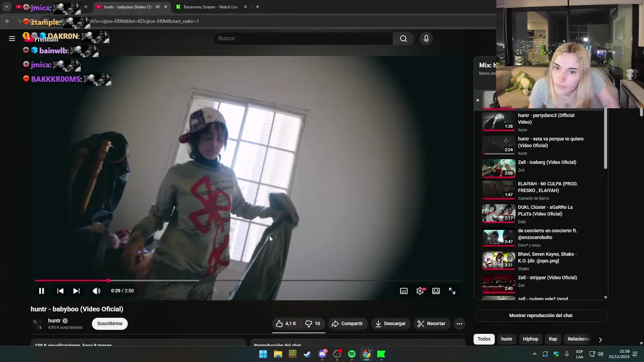Open the huntr channel avatar

(38, 324)
